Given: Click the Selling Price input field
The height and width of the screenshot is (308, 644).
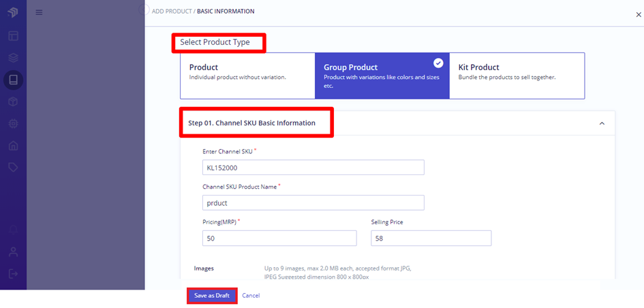Looking at the screenshot, I should pyautogui.click(x=431, y=238).
